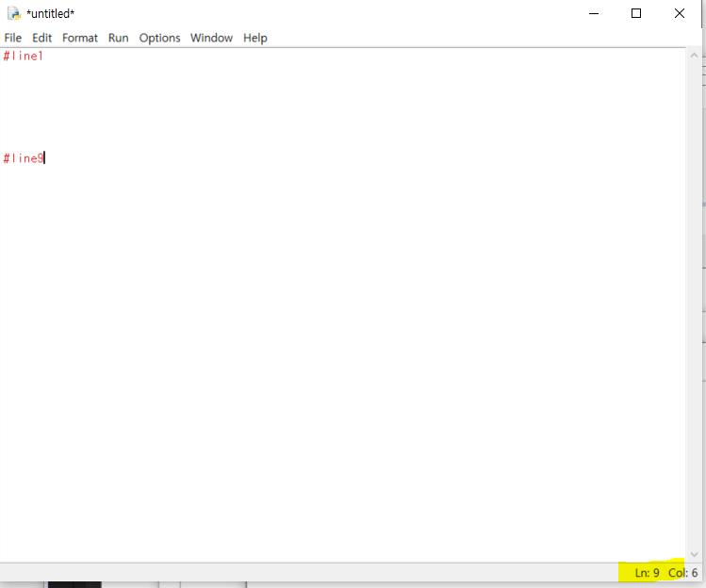This screenshot has height=588, width=706.
Task: Open the Run menu
Action: tap(118, 38)
